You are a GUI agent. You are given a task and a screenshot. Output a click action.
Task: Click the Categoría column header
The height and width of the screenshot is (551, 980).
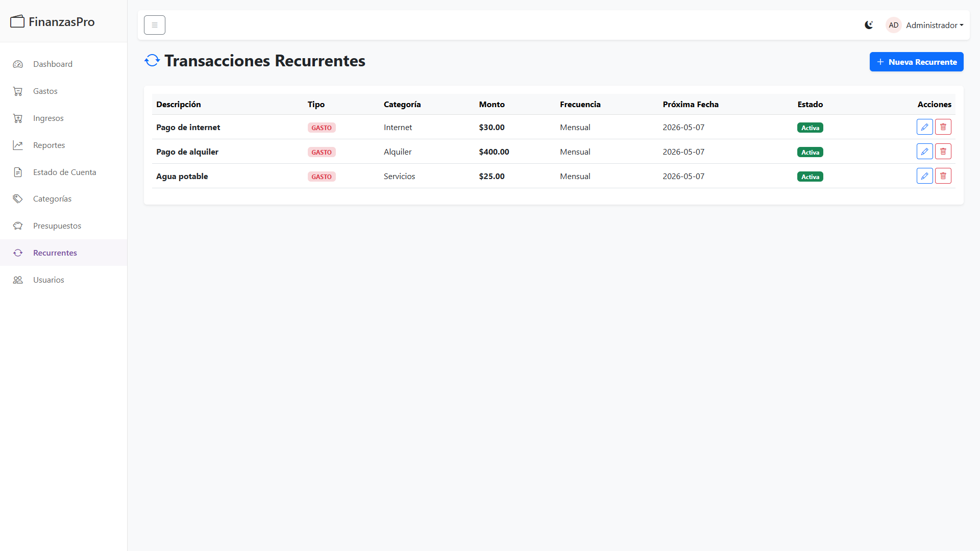click(402, 104)
